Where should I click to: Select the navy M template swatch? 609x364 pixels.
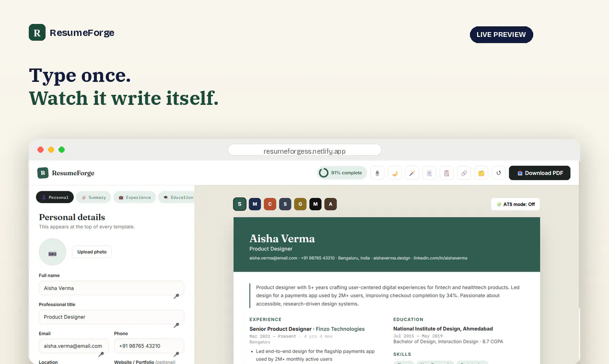(x=255, y=204)
